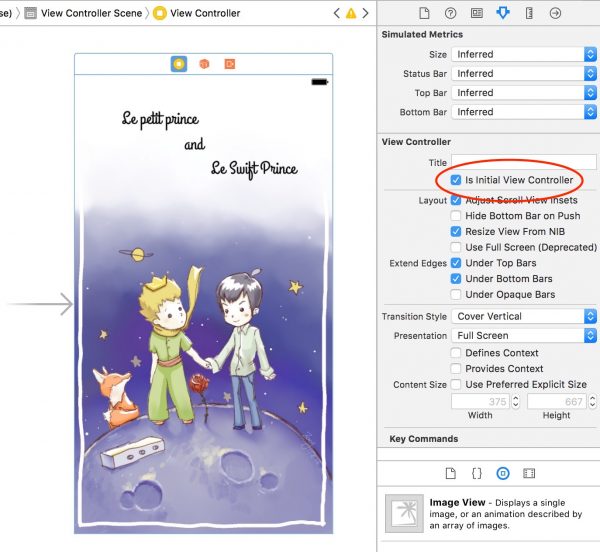Go to previous issue with left chevron
This screenshot has height=552, width=600.
click(x=336, y=13)
